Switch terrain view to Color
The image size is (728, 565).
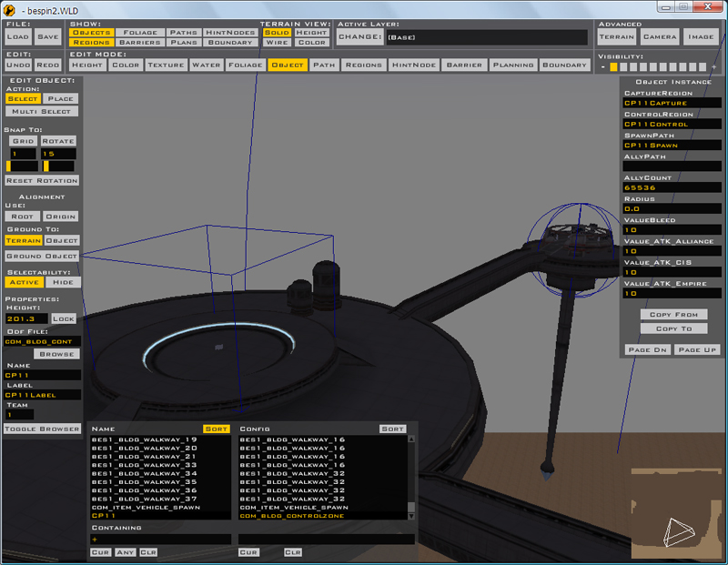pyautogui.click(x=311, y=42)
